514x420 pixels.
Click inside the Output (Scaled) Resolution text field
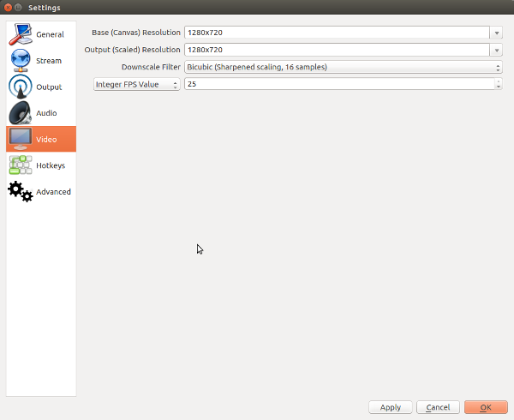tap(336, 50)
